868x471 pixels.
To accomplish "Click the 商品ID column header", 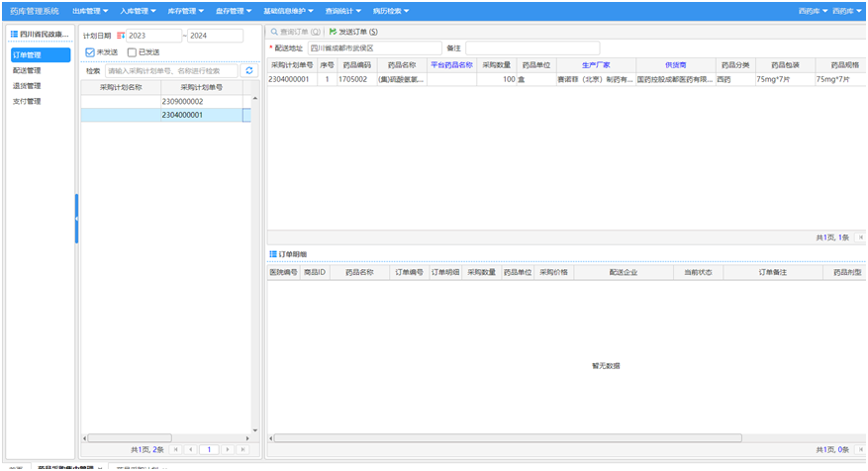I will [x=315, y=272].
